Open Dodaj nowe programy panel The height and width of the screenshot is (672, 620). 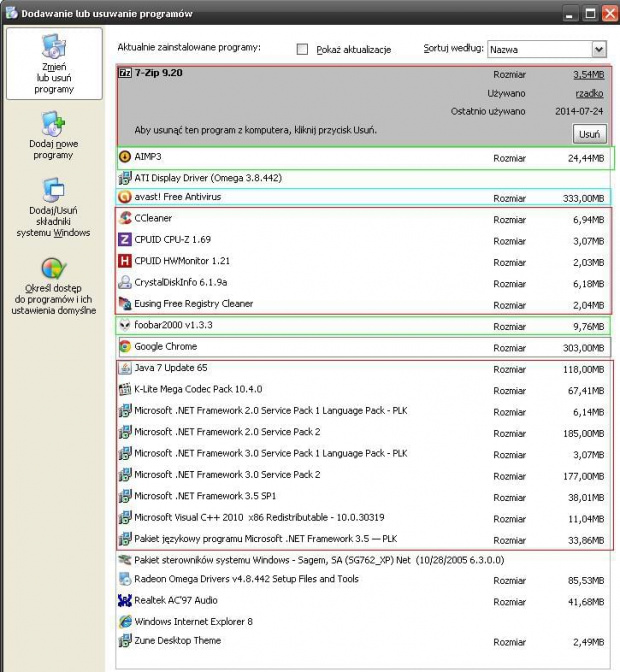point(54,135)
